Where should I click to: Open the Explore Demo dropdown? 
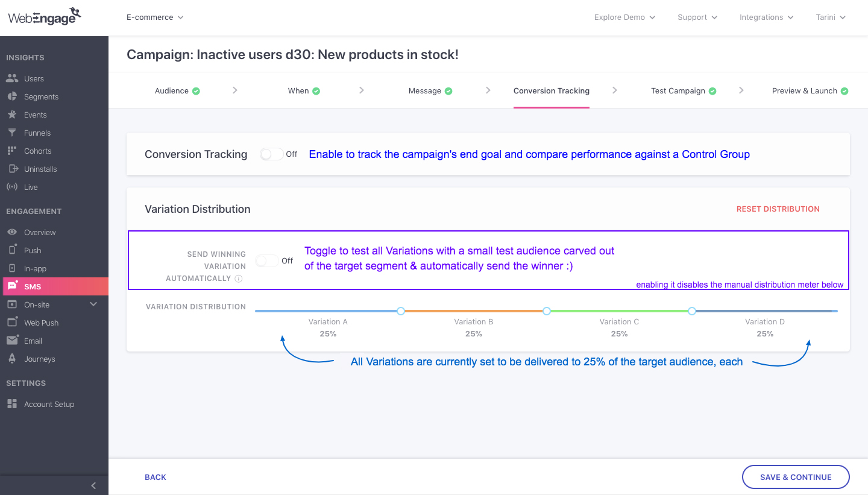pos(624,17)
